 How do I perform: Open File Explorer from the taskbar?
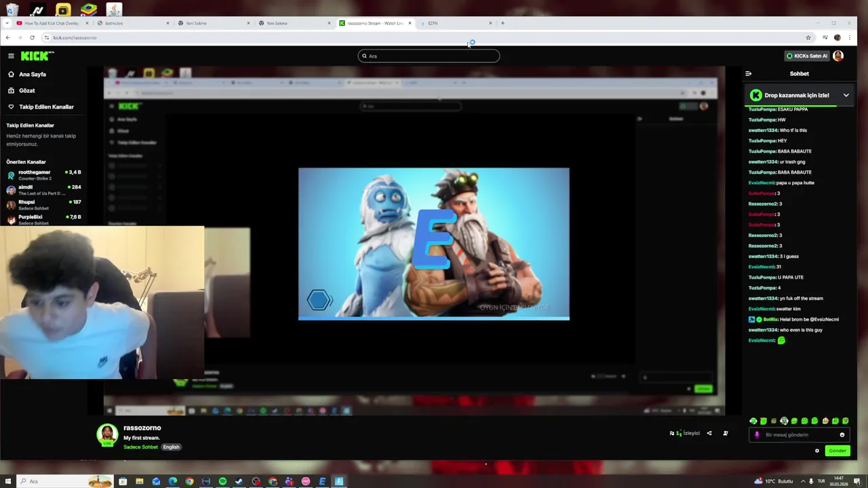pos(140,481)
